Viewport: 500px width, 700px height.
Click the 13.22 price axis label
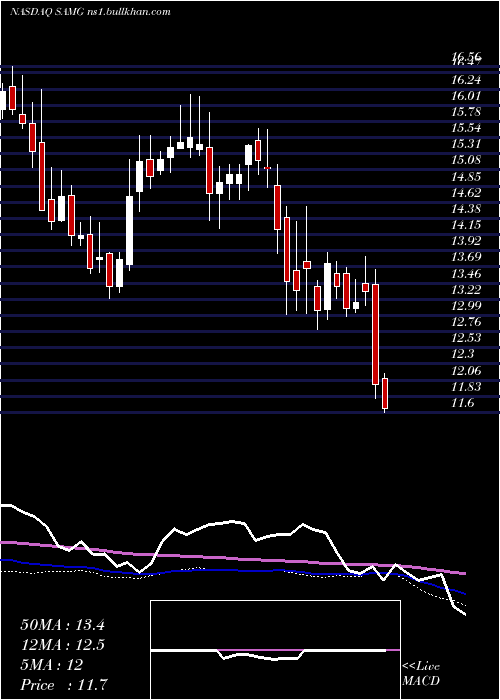(x=467, y=290)
